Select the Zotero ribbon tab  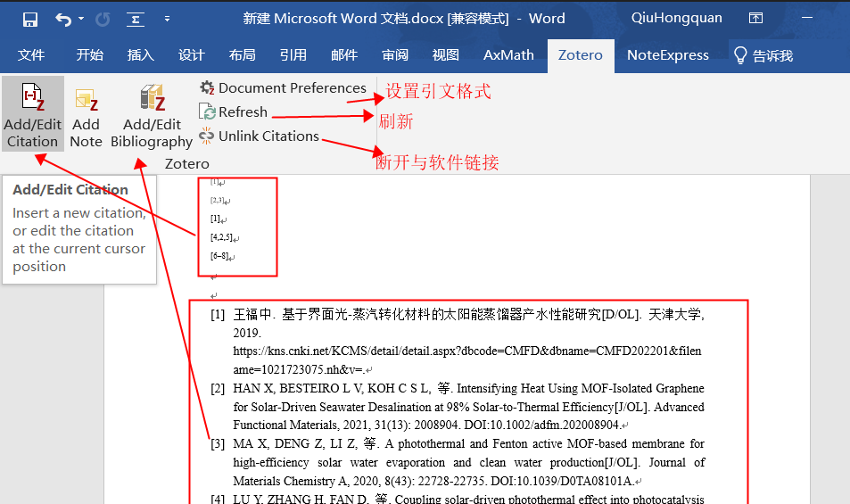[581, 55]
